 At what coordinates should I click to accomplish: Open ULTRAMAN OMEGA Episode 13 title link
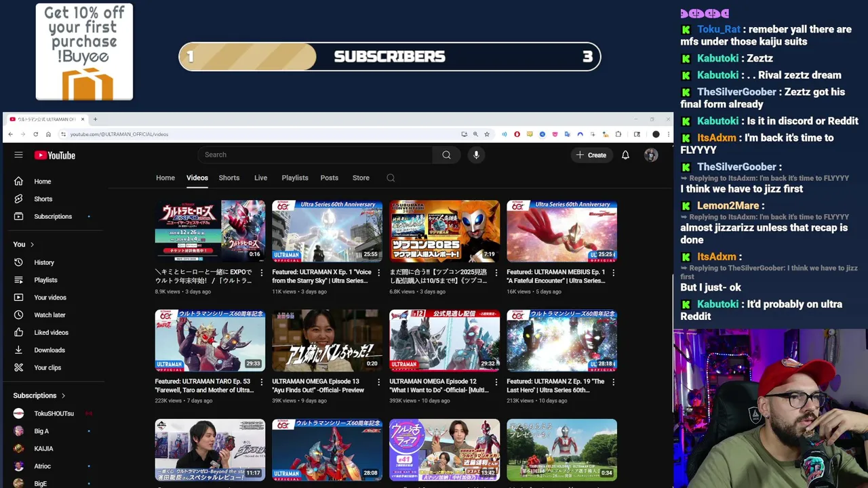point(319,386)
